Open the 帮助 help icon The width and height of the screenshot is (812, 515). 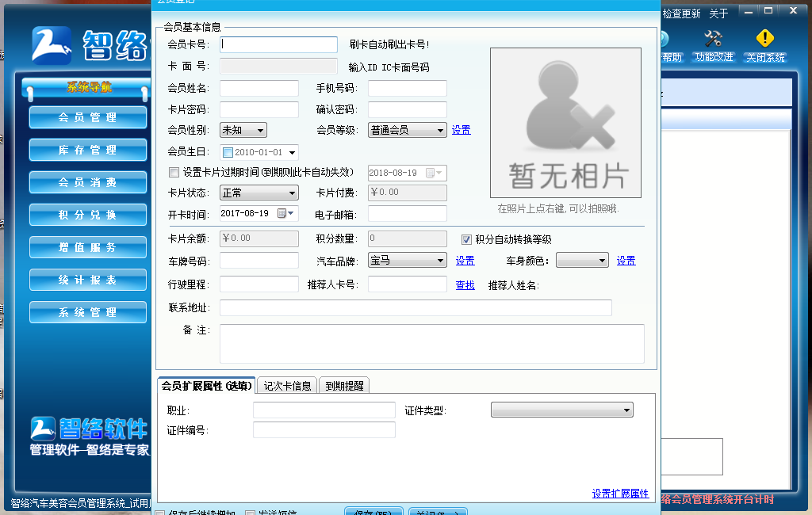666,40
